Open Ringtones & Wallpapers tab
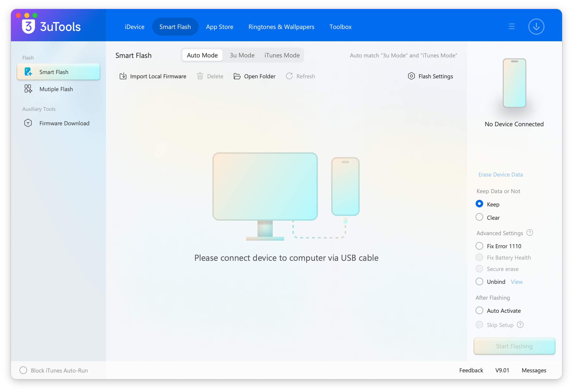This screenshot has height=392, width=573. [x=281, y=27]
